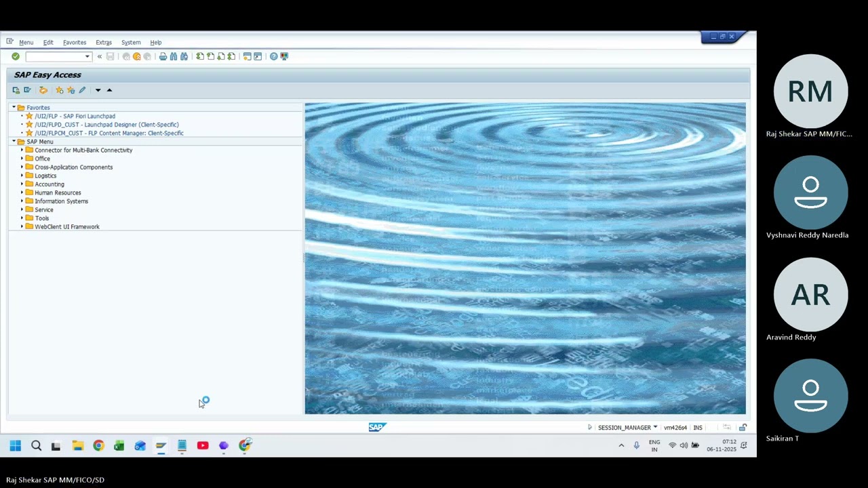Click the SAP Menu icon

(27, 90)
